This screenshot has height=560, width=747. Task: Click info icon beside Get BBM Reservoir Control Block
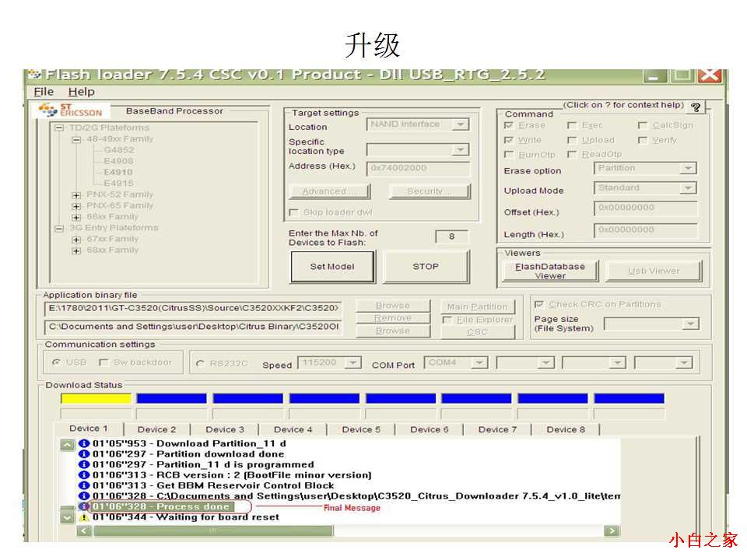click(84, 485)
